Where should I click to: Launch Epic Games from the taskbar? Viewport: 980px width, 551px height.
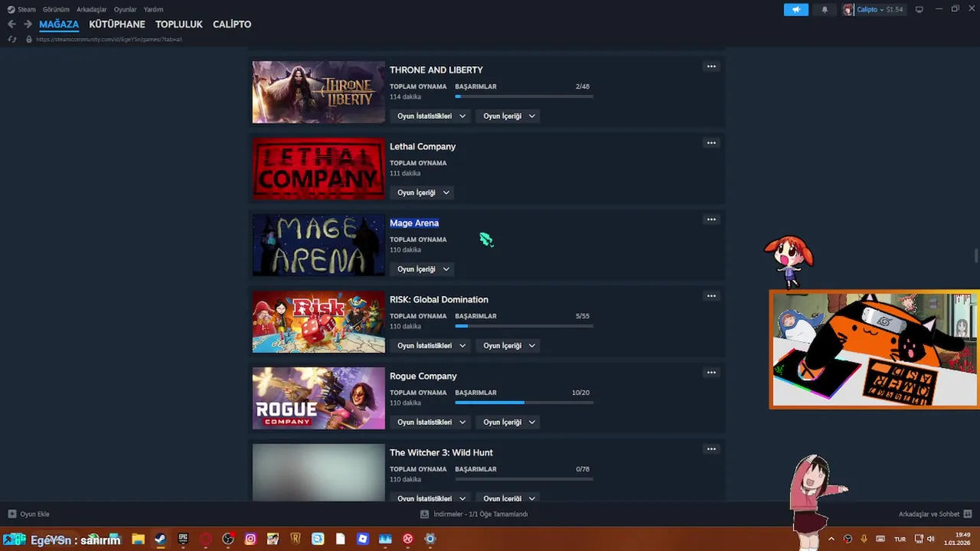pyautogui.click(x=183, y=539)
